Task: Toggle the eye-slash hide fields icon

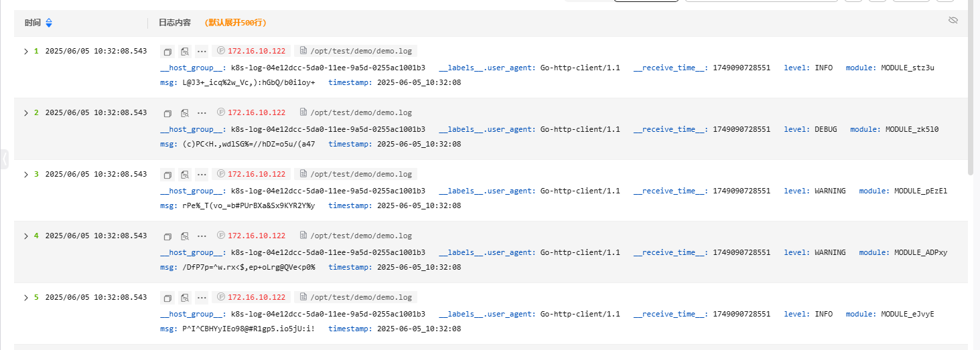Action: coord(953,21)
